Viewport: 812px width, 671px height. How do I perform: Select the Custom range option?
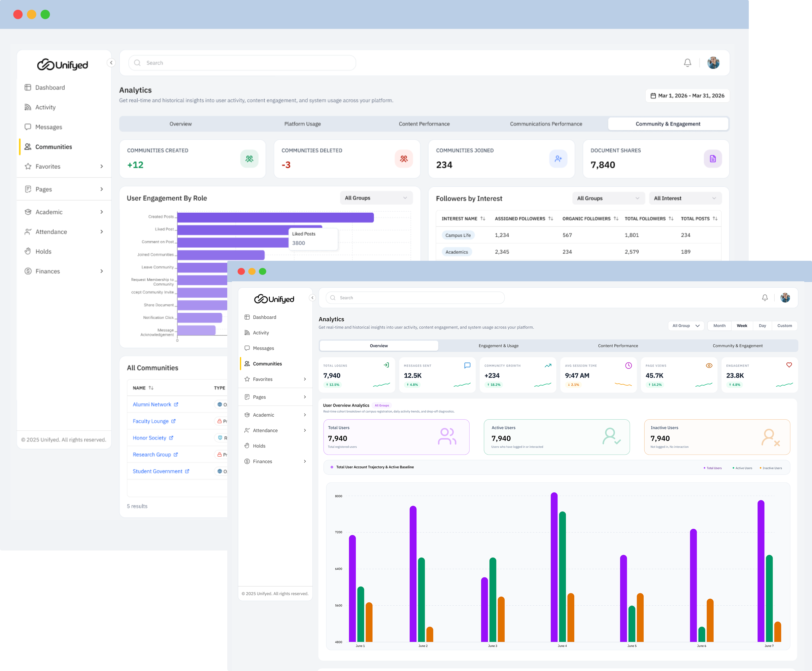coord(784,325)
